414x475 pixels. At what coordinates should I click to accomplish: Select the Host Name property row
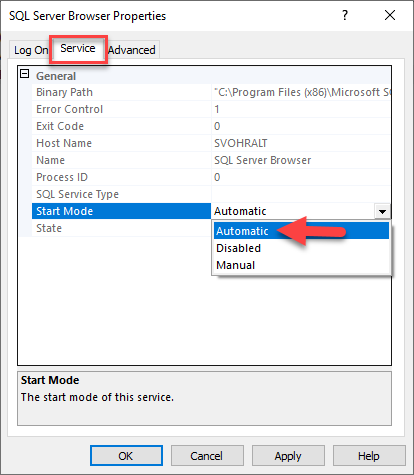click(x=211, y=143)
